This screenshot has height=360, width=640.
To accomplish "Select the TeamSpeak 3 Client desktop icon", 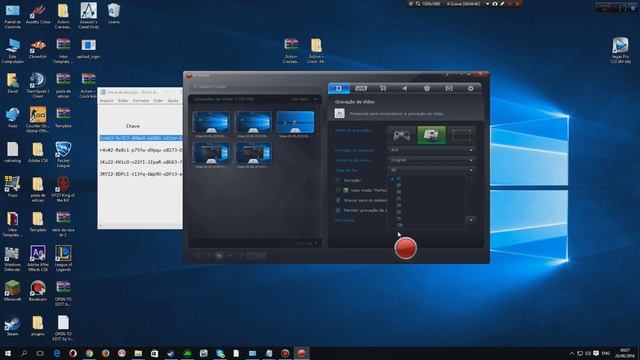I will [38, 85].
